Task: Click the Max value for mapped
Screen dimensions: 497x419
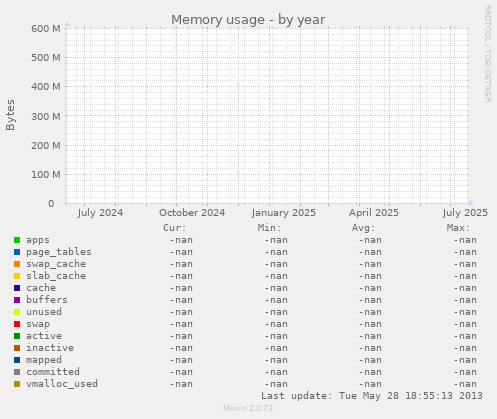Action: (465, 360)
